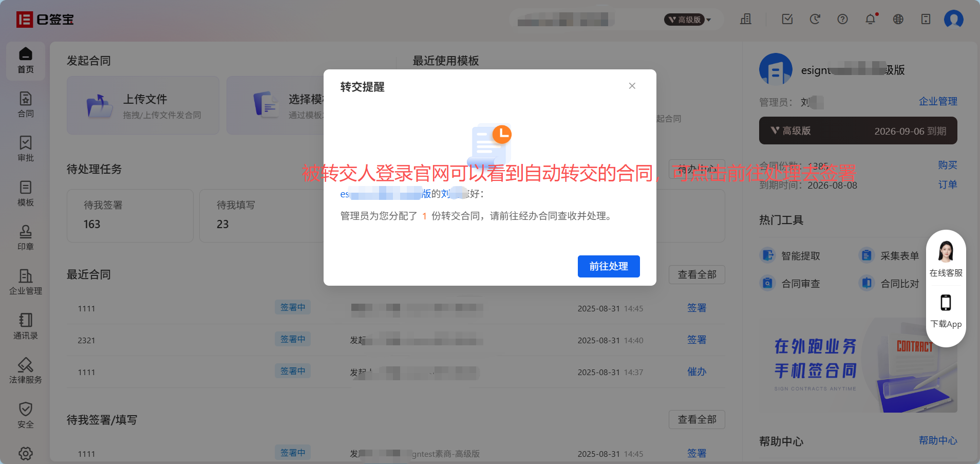Open the help question mark icon

click(842, 20)
